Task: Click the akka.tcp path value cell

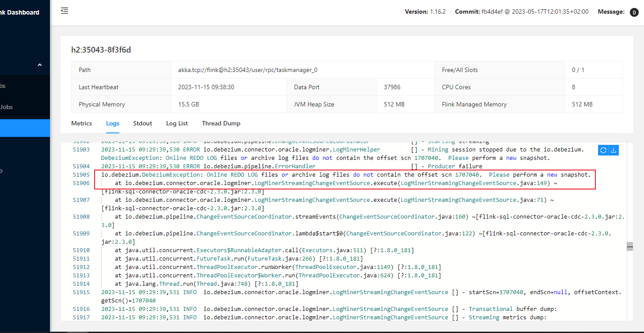Action: tap(303, 70)
